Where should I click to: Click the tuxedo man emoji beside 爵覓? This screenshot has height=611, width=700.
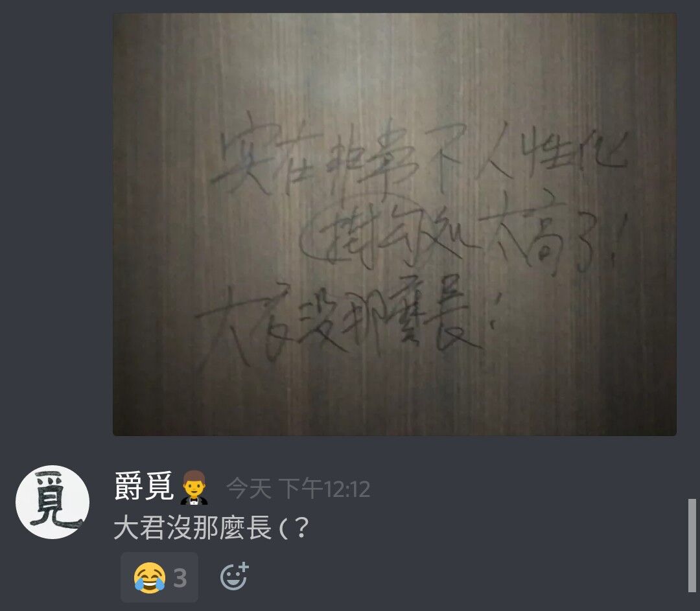tap(194, 487)
